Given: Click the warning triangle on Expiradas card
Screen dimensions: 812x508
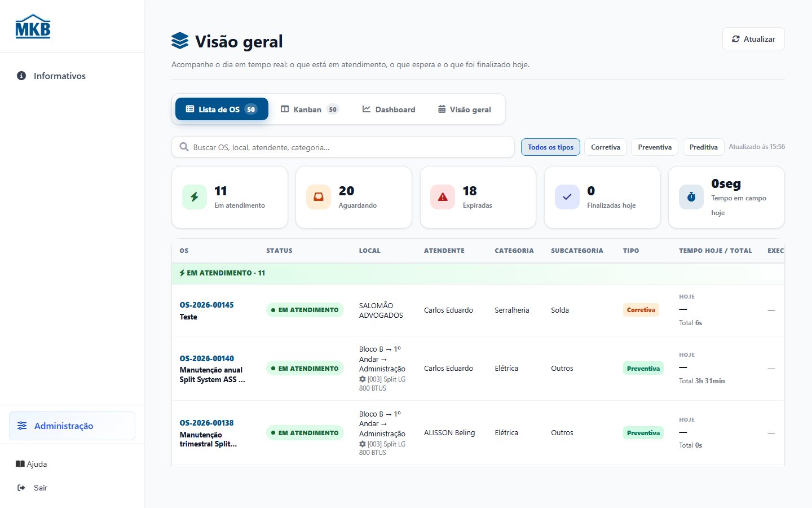Looking at the screenshot, I should 443,197.
